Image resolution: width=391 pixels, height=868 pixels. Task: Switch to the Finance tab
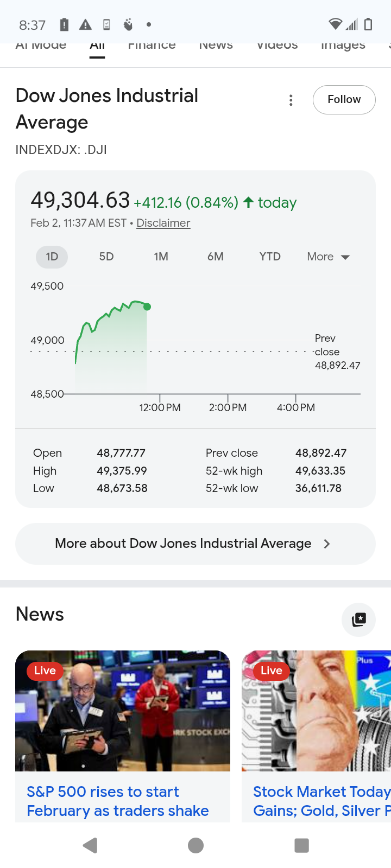[152, 46]
